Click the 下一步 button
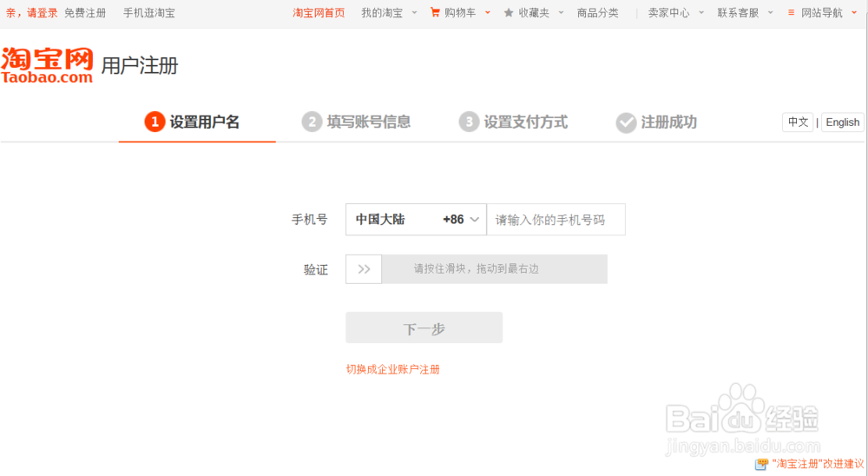This screenshot has height=476, width=868. coord(424,327)
